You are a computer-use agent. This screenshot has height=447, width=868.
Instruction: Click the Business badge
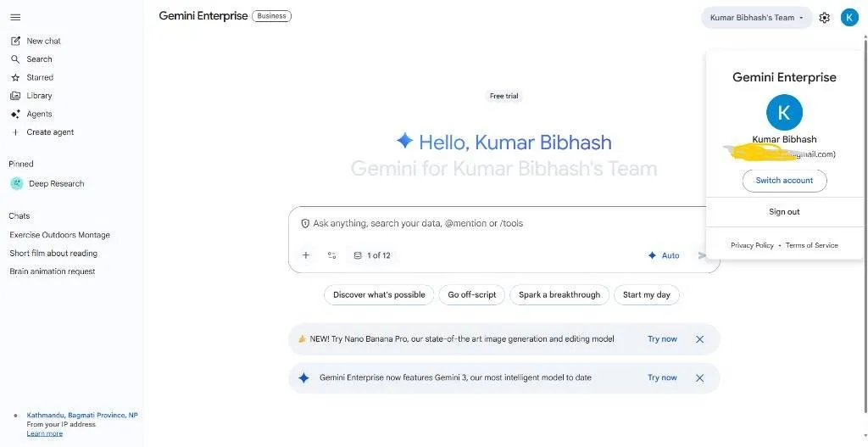pos(271,16)
